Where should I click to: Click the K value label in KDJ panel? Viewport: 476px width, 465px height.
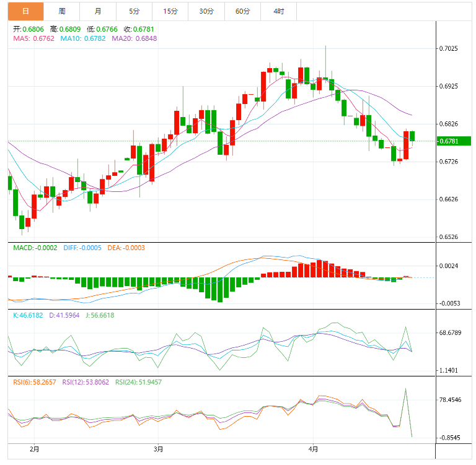(x=28, y=315)
